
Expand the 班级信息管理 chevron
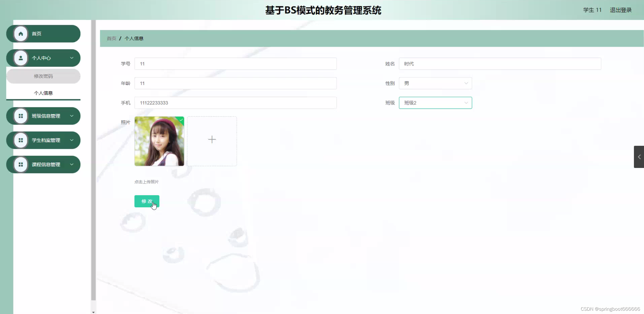[72, 116]
